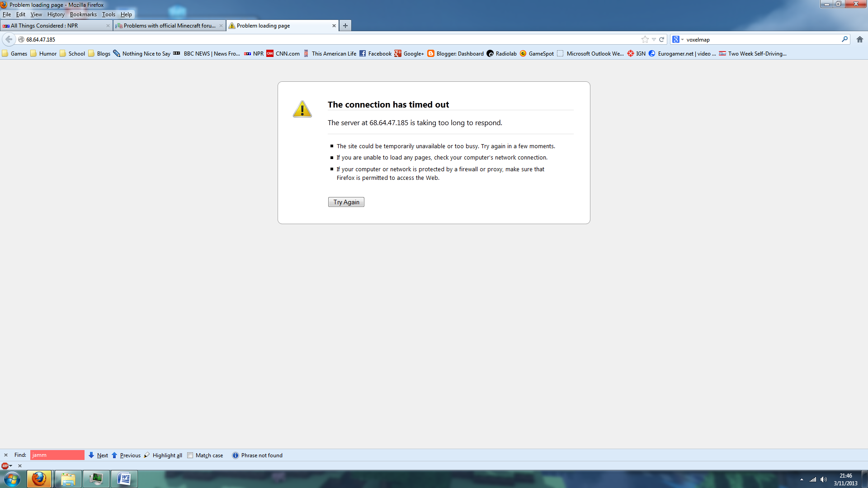Bookmark this page with the star icon

click(645, 39)
